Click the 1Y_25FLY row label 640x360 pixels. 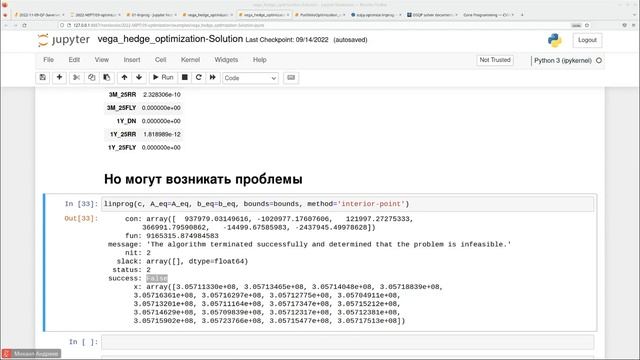[122, 147]
